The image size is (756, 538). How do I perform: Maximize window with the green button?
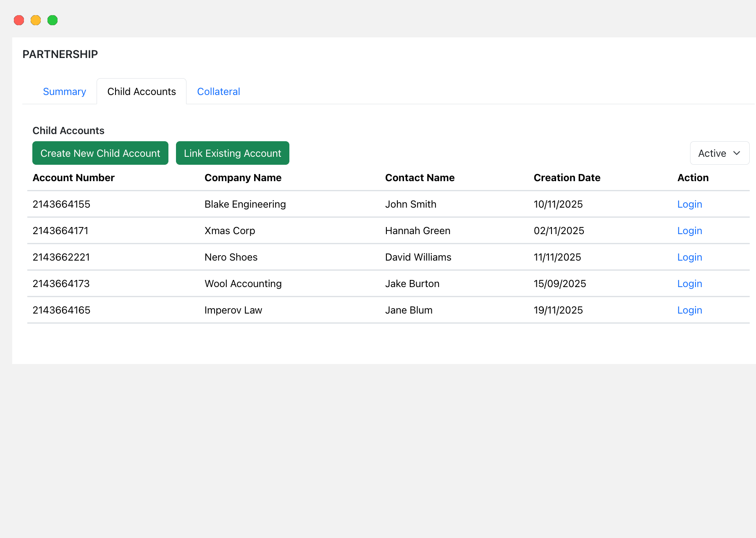(x=52, y=20)
